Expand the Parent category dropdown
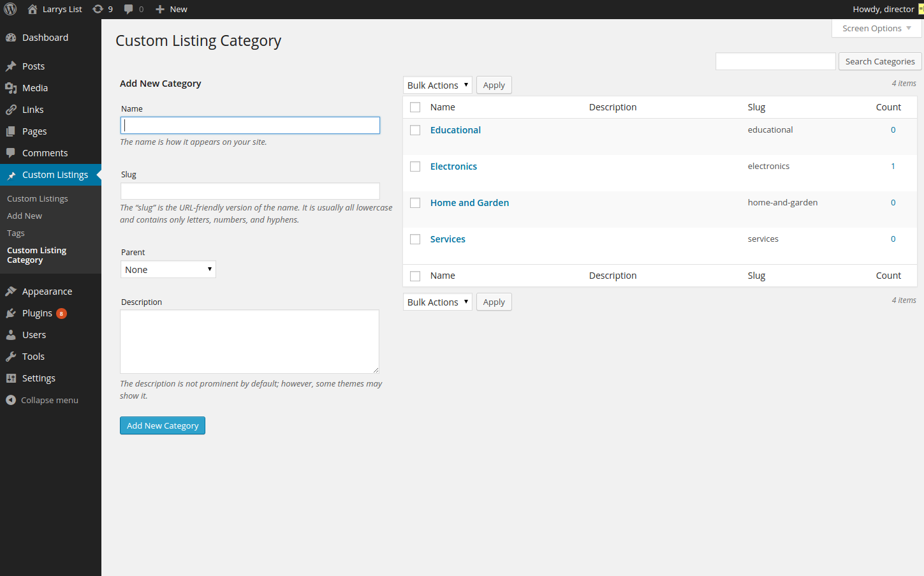Image resolution: width=924 pixels, height=576 pixels. tap(168, 270)
